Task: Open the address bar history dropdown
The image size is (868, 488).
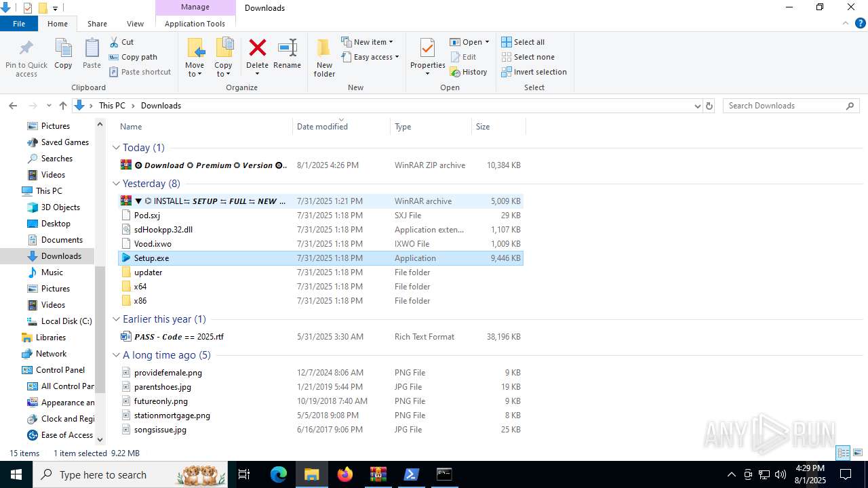Action: click(697, 106)
